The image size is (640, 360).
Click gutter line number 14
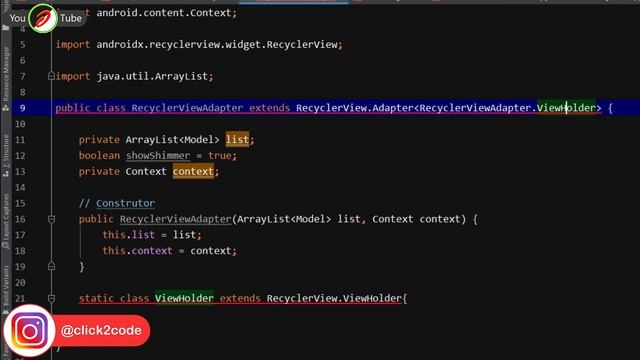[x=20, y=187]
